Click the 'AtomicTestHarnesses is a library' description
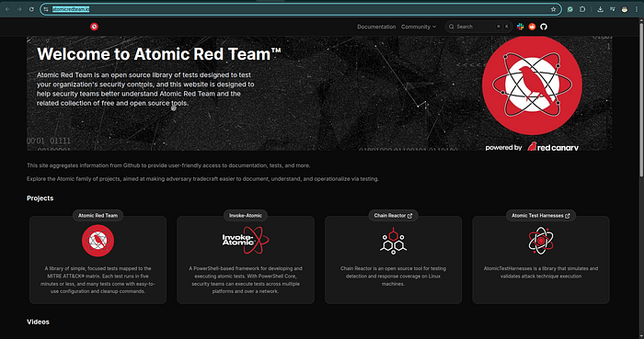This screenshot has height=339, width=644. (x=541, y=272)
